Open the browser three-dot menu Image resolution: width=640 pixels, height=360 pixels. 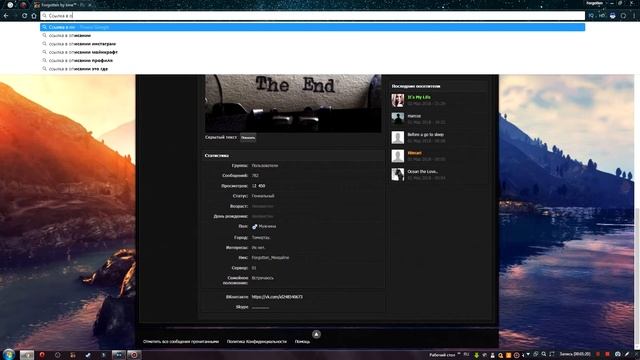point(634,16)
